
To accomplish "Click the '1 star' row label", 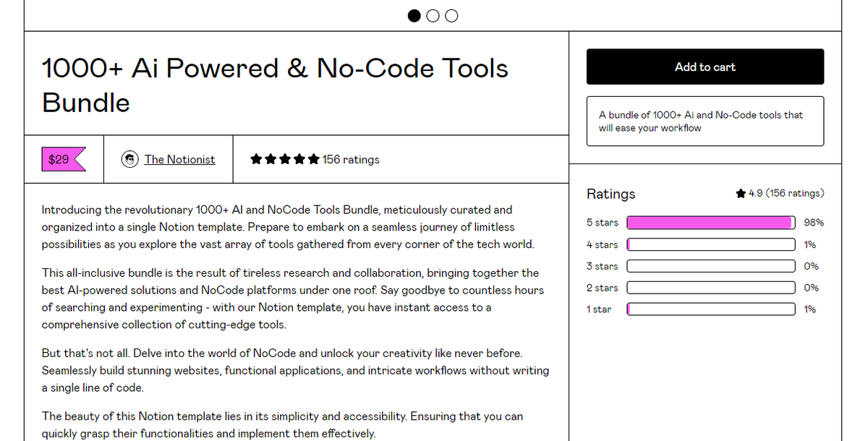I will pos(599,309).
